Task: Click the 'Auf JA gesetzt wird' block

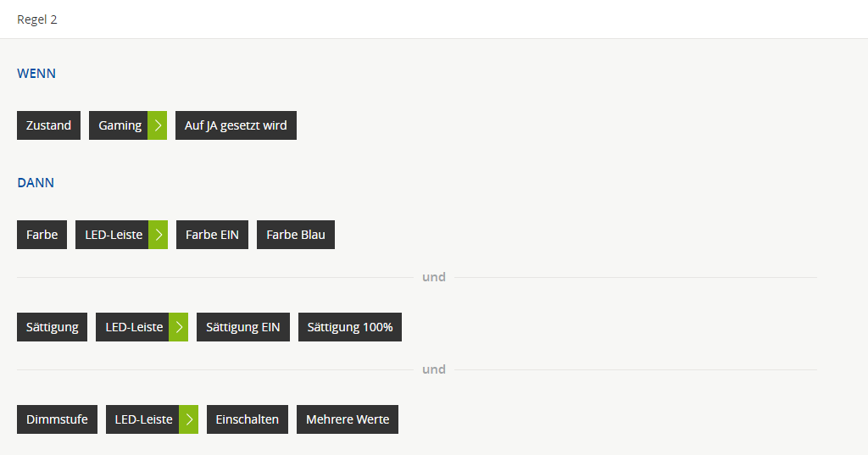Action: click(x=236, y=125)
